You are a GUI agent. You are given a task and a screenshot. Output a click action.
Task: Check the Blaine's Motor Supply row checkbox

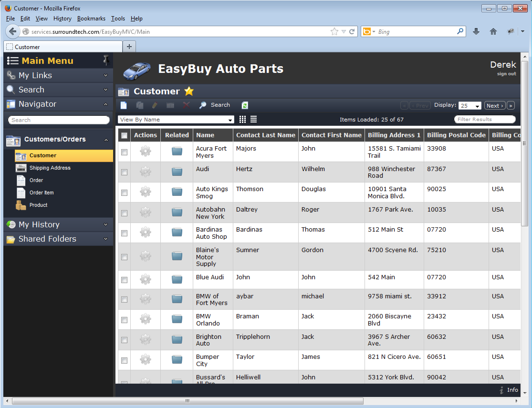pyautogui.click(x=124, y=257)
